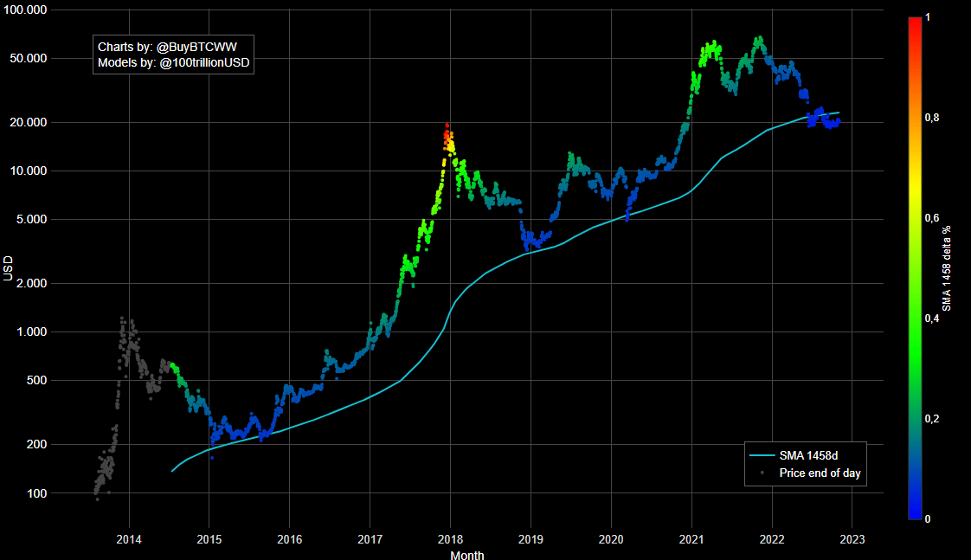Click the red price peak near 2018
Screen dimensions: 971x560
pyautogui.click(x=447, y=126)
